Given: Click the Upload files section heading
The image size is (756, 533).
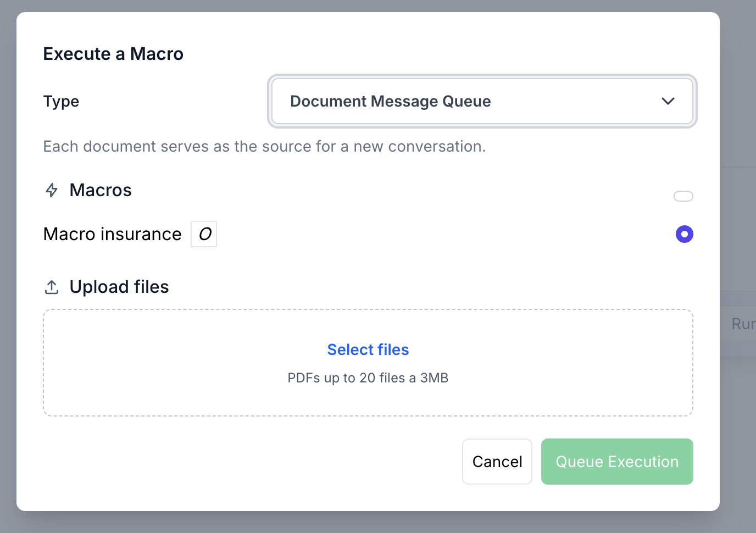Looking at the screenshot, I should (x=119, y=287).
